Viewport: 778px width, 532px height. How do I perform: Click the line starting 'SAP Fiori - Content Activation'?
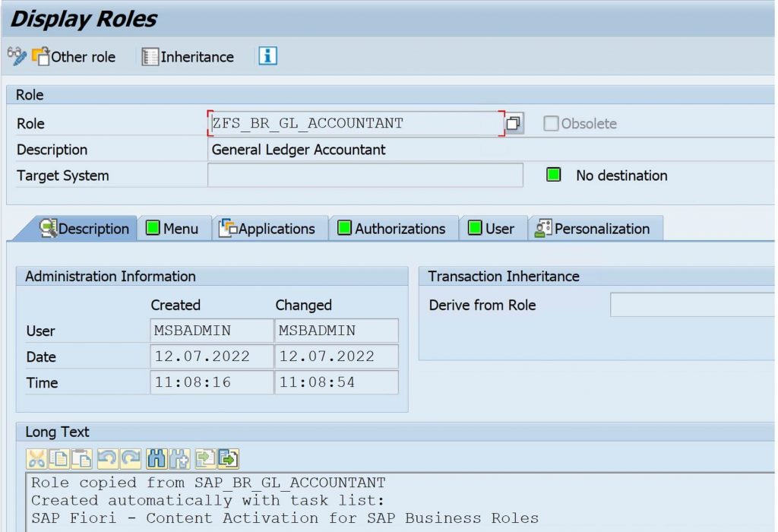click(285, 518)
